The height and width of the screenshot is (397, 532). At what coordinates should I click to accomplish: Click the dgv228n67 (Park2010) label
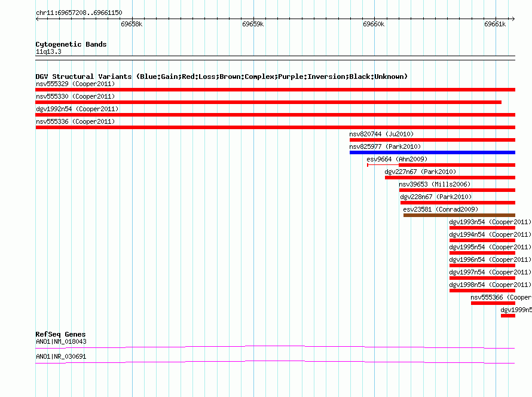436,197
